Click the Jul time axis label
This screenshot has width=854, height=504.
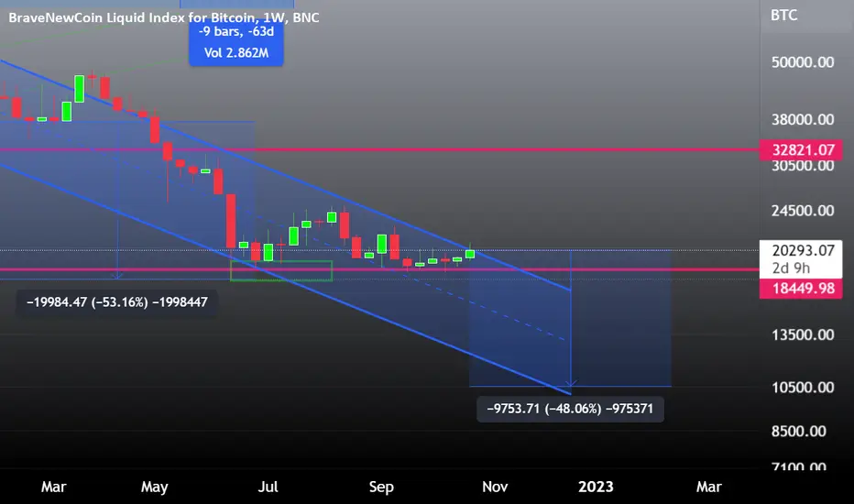268,487
